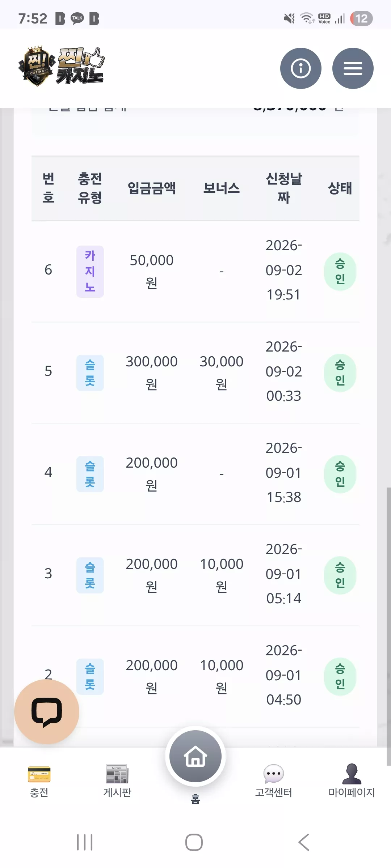Image resolution: width=391 pixels, height=868 pixels.
Task: Open 게시판 newspaper icon tab
Action: pyautogui.click(x=117, y=781)
